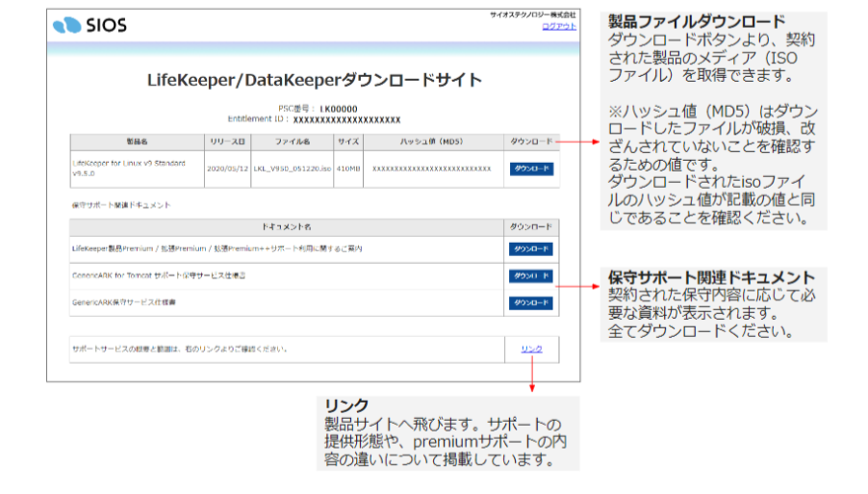Image resolution: width=868 pixels, height=494 pixels.
Task: Select the MD5 hash value in the product row
Action: pos(432,169)
